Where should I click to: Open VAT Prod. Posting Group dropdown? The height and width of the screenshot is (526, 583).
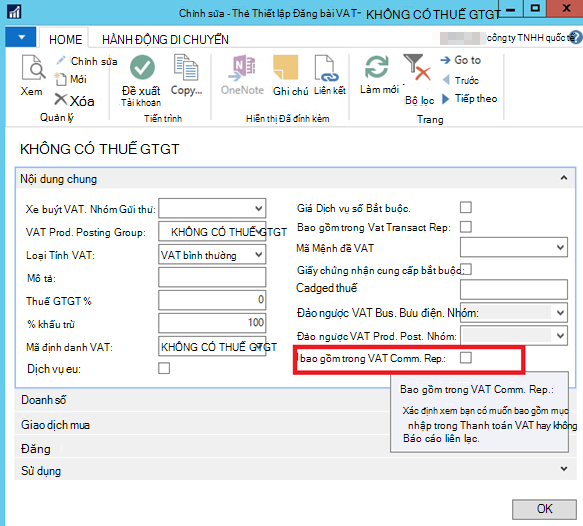tap(259, 231)
